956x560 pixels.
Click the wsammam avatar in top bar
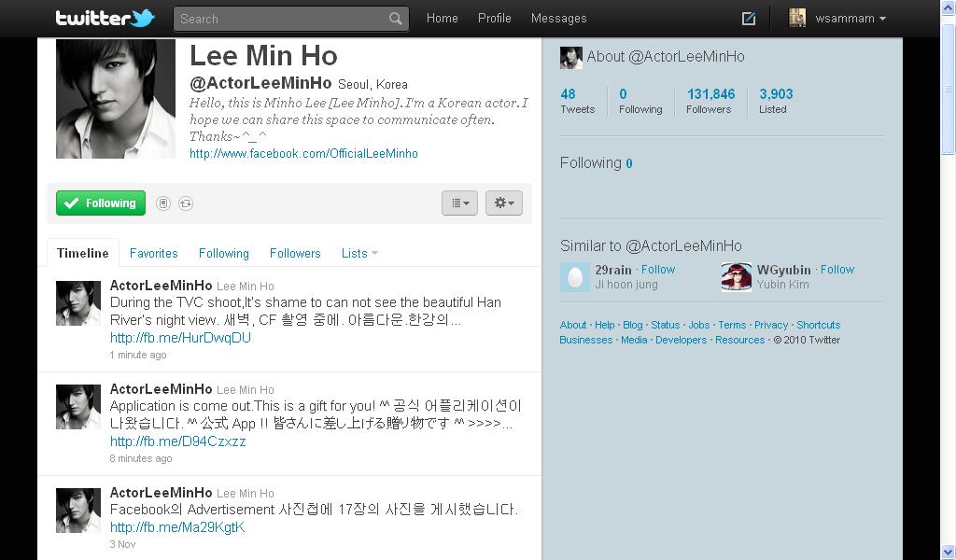pyautogui.click(x=797, y=19)
